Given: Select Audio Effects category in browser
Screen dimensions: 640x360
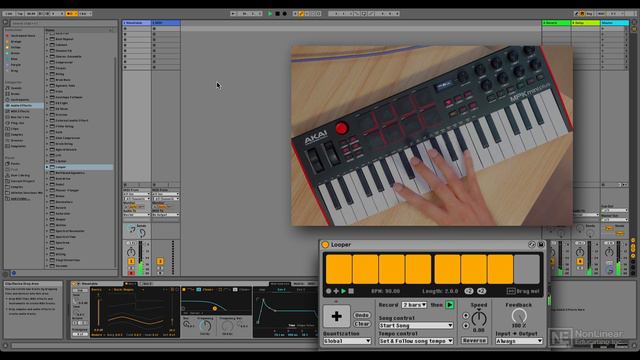Looking at the screenshot, I should [x=23, y=105].
